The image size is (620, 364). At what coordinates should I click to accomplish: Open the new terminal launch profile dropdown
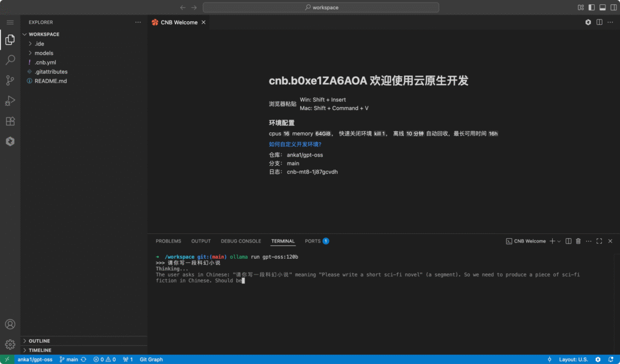559,241
